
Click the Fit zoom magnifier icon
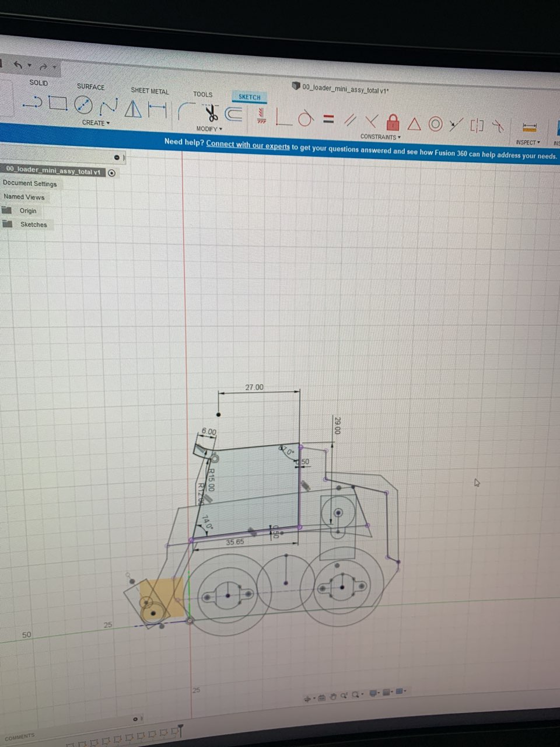coord(355,694)
